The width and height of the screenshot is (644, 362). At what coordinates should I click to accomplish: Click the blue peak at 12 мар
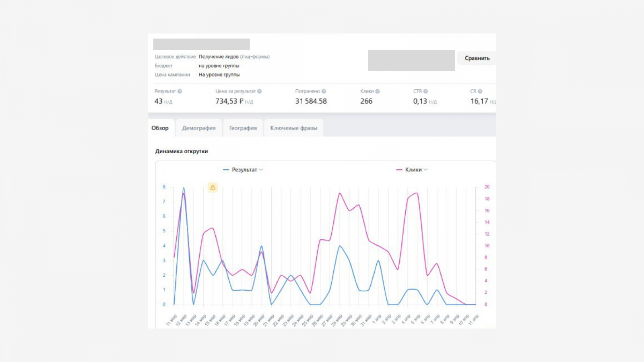(x=184, y=188)
